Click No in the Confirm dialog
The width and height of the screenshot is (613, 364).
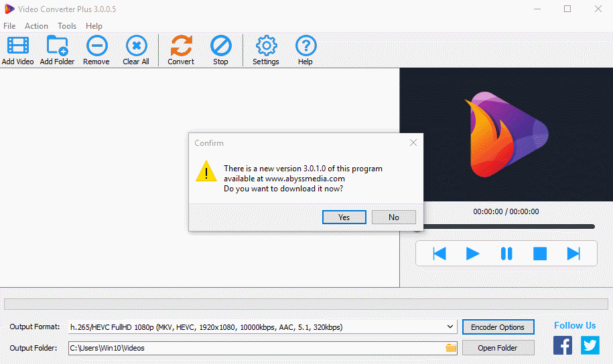394,217
